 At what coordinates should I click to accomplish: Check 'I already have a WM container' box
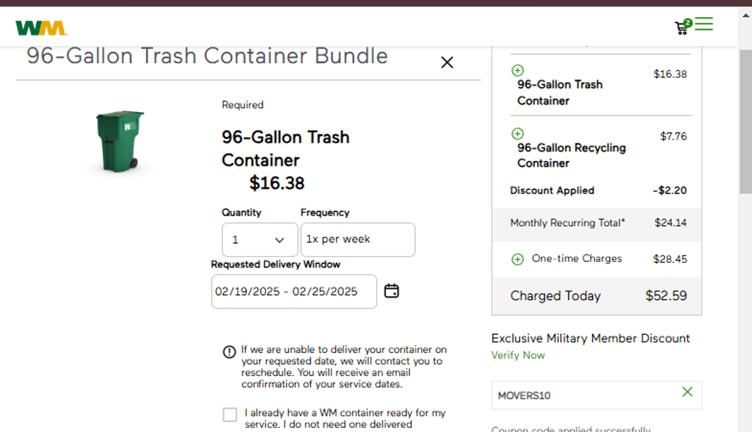[230, 415]
